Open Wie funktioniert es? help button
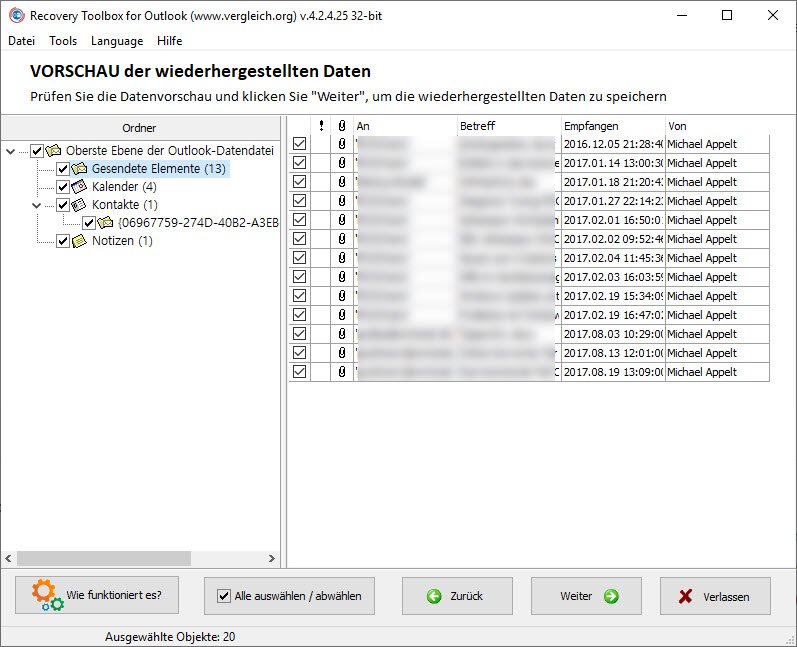The image size is (797, 647). tap(97, 595)
